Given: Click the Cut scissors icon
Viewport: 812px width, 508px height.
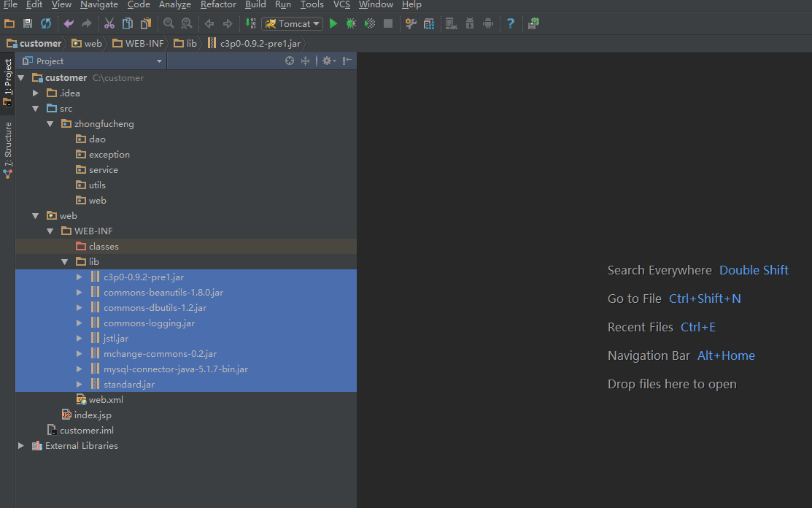Looking at the screenshot, I should point(109,24).
